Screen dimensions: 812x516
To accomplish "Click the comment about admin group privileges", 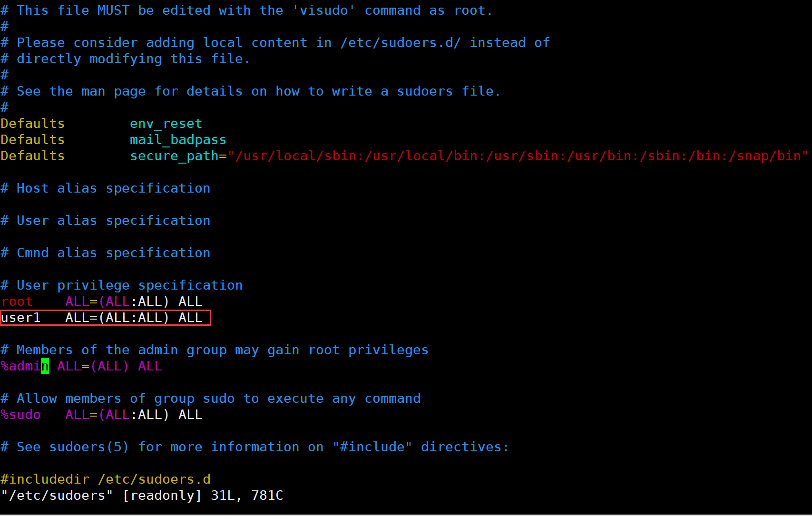I will pos(215,350).
